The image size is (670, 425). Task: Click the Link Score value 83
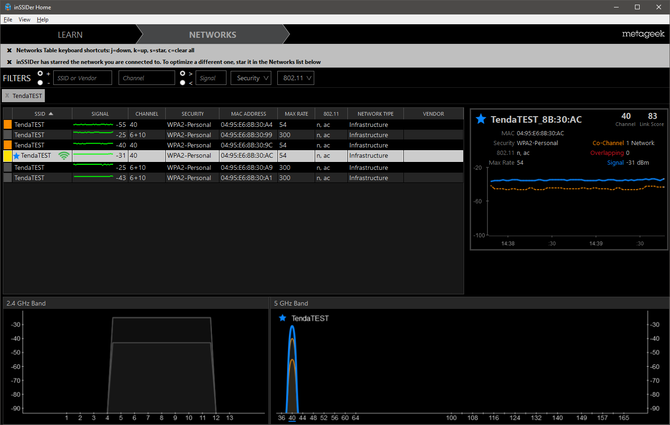pos(652,116)
